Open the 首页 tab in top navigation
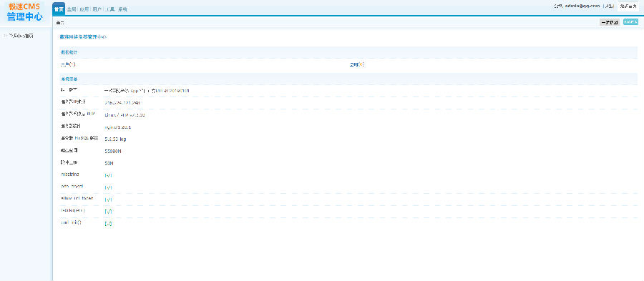Image resolution: width=644 pixels, height=281 pixels. (x=59, y=9)
